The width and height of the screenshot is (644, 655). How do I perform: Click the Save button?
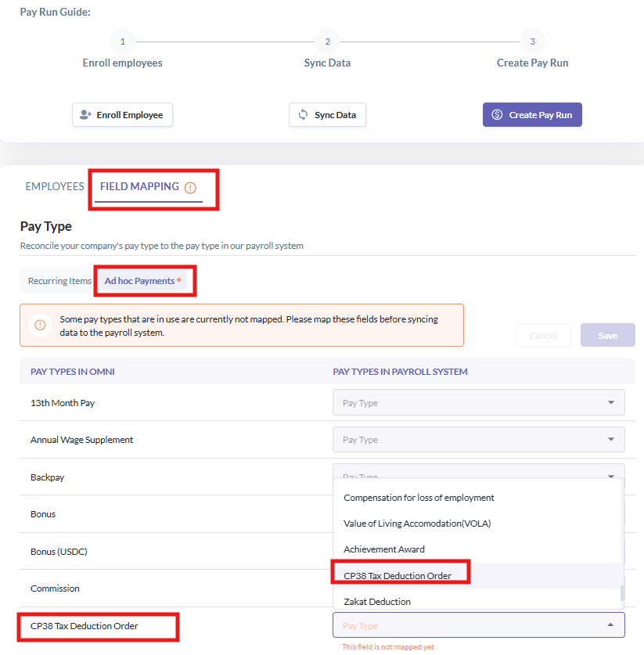[608, 335]
